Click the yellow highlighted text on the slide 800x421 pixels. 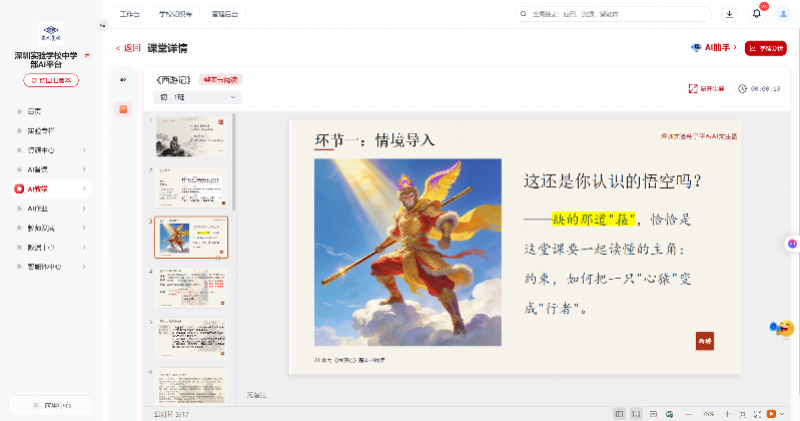click(594, 219)
